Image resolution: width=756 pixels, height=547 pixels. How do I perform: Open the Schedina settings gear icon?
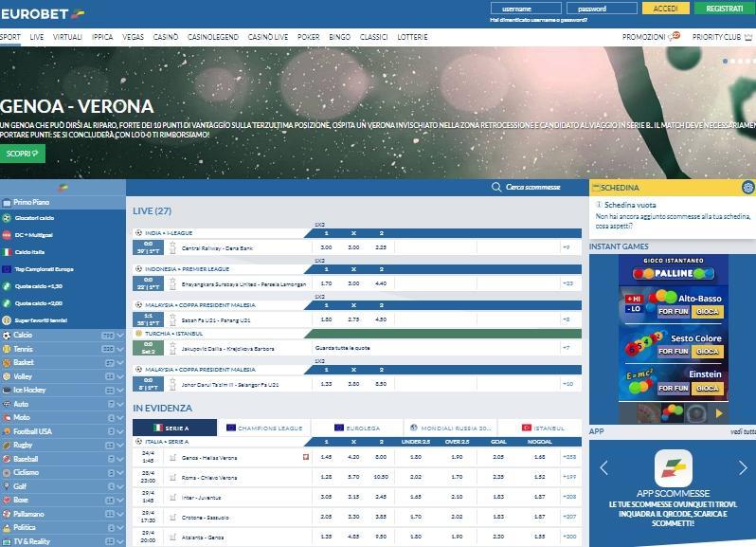click(x=747, y=187)
